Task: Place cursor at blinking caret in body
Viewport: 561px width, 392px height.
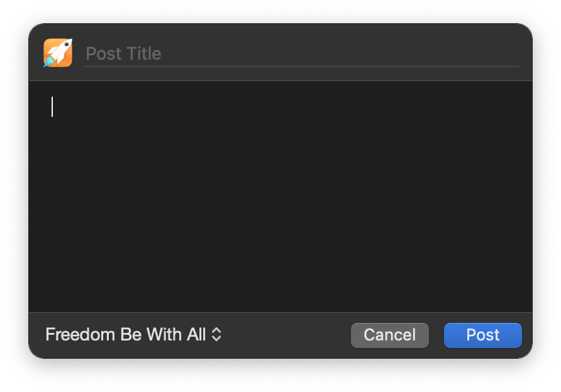Action: (x=52, y=107)
